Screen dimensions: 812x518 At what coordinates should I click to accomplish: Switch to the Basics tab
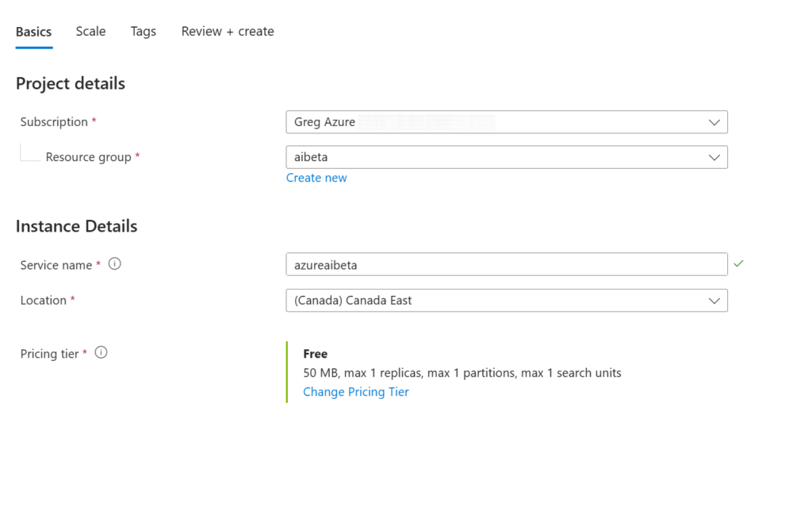[33, 32]
